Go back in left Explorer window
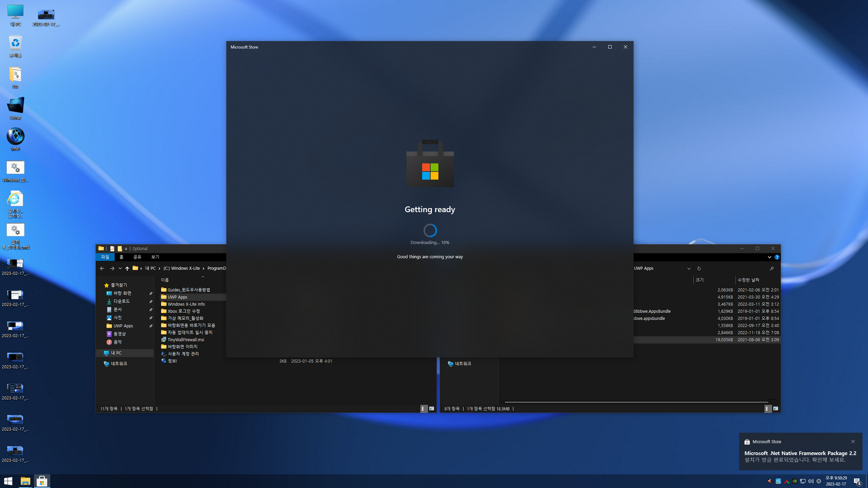This screenshot has height=488, width=868. point(102,269)
